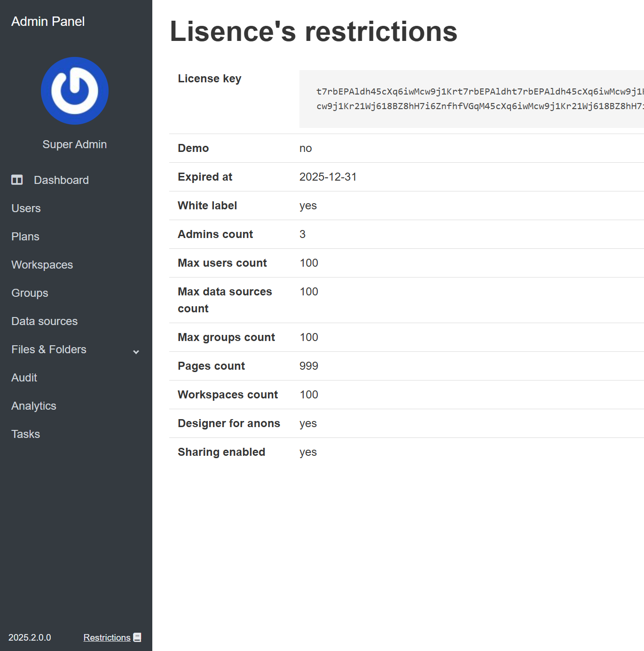Click the Admin Panel title

pos(48,21)
